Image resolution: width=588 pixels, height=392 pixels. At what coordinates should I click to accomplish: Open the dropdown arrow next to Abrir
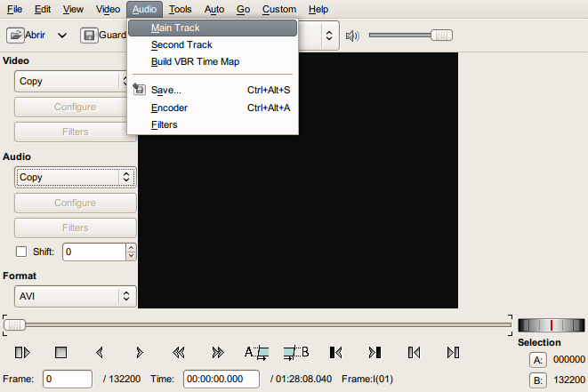coord(62,36)
